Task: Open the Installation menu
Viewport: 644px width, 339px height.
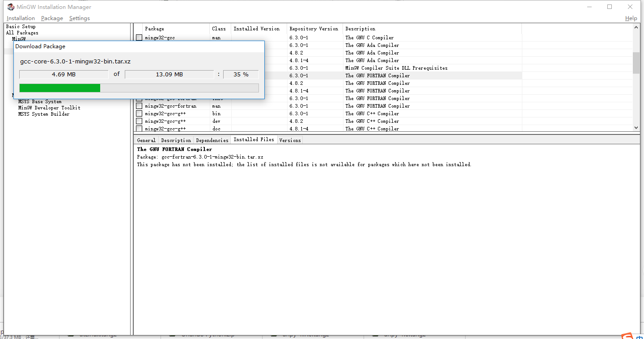Action: pyautogui.click(x=21, y=18)
